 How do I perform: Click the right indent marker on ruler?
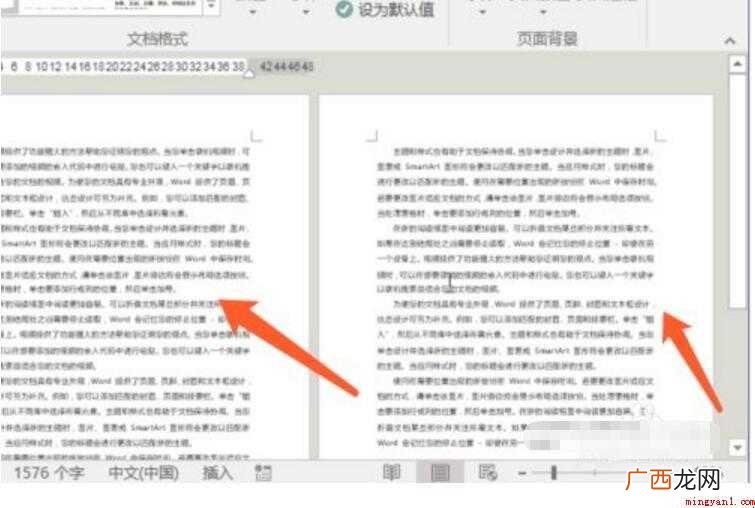point(249,73)
